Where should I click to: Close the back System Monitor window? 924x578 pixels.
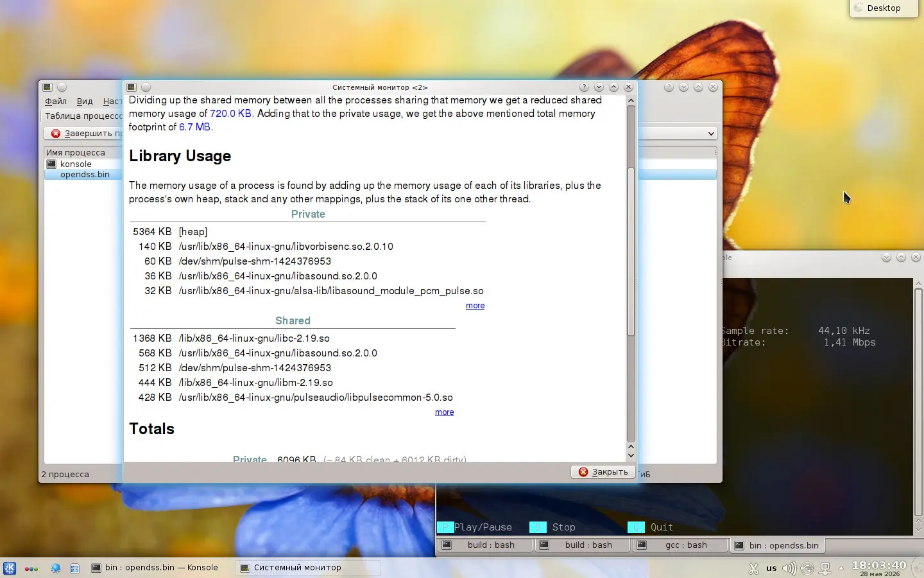tap(713, 87)
